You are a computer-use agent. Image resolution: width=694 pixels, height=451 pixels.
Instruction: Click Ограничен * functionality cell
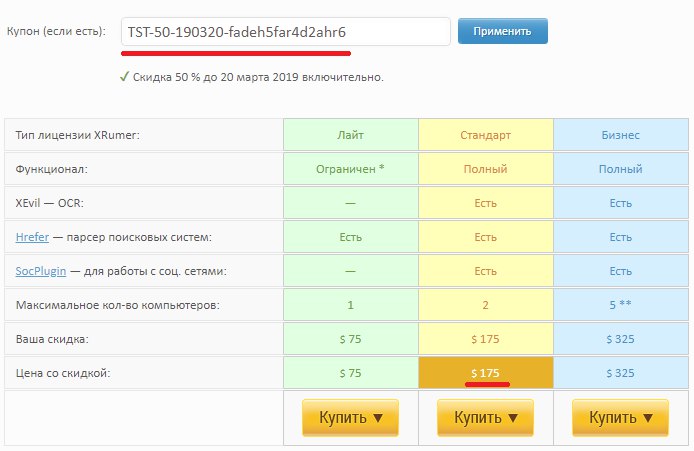[x=351, y=169]
